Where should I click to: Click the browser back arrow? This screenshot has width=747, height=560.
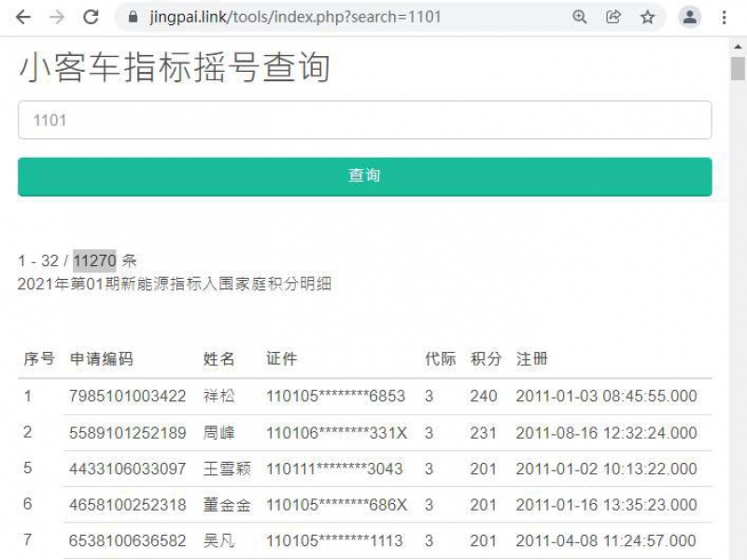(x=23, y=17)
